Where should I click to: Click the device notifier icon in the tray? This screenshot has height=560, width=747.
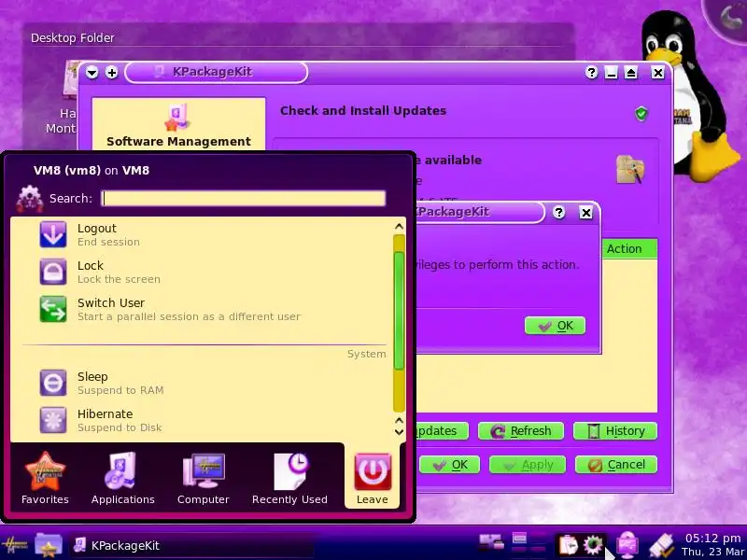(627, 545)
